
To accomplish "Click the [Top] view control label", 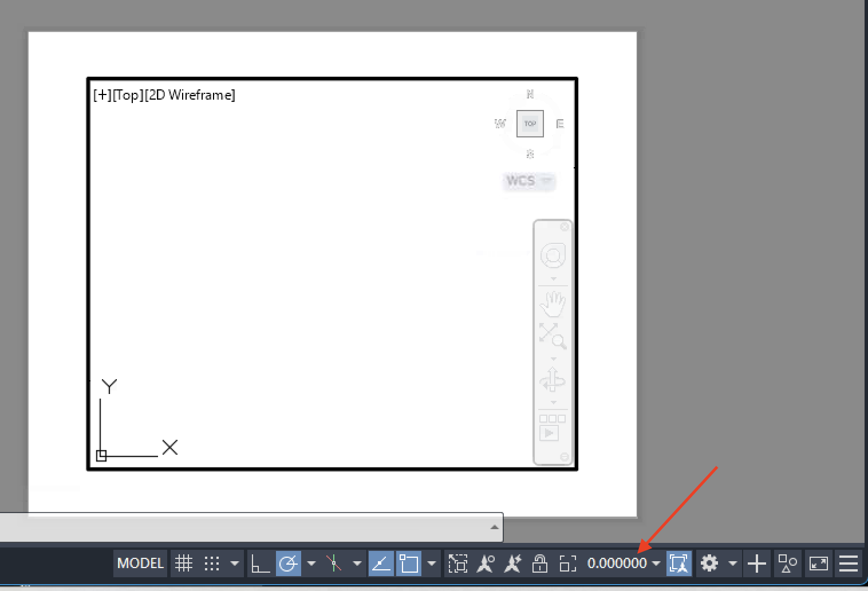I will (127, 94).
